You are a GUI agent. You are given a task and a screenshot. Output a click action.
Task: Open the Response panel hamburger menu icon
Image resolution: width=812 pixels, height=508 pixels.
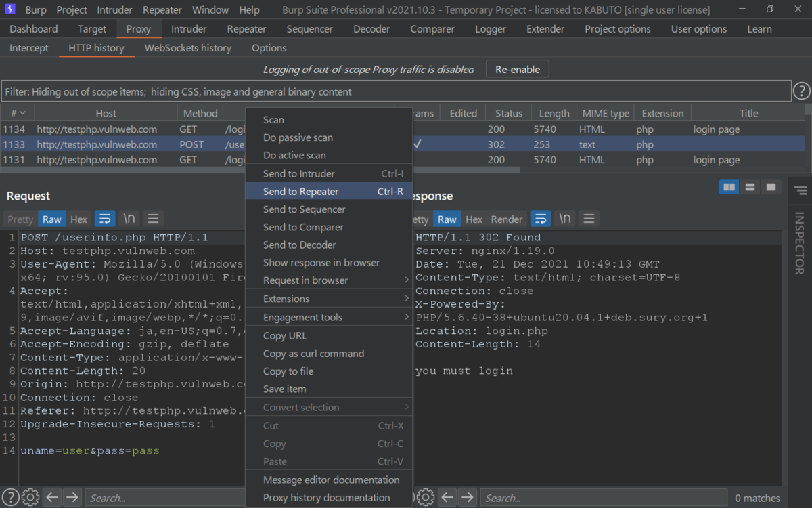coord(589,219)
